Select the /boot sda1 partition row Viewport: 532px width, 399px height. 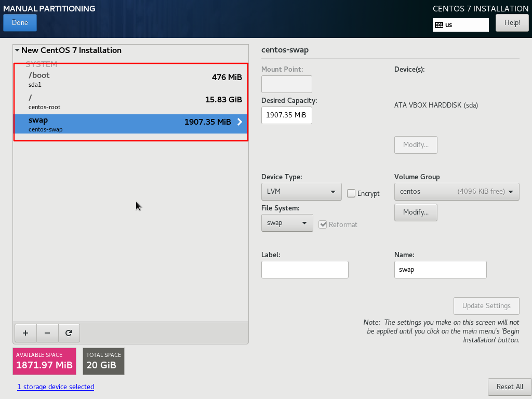point(130,79)
